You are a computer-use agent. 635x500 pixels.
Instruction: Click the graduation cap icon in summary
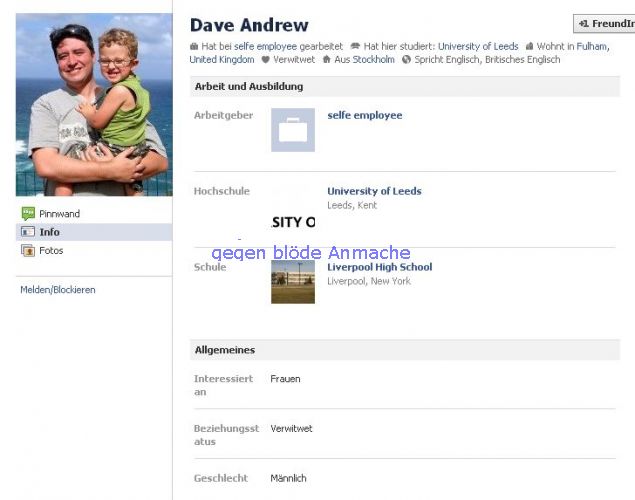point(355,46)
